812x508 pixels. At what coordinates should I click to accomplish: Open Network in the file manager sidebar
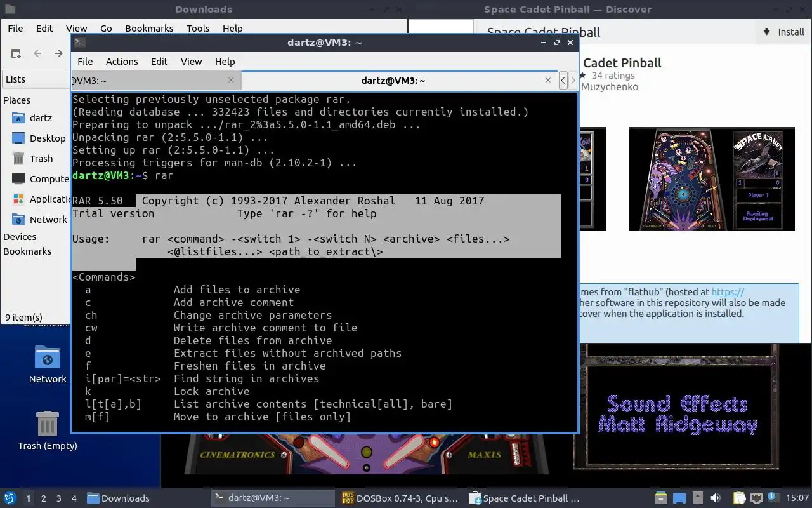click(x=38, y=220)
